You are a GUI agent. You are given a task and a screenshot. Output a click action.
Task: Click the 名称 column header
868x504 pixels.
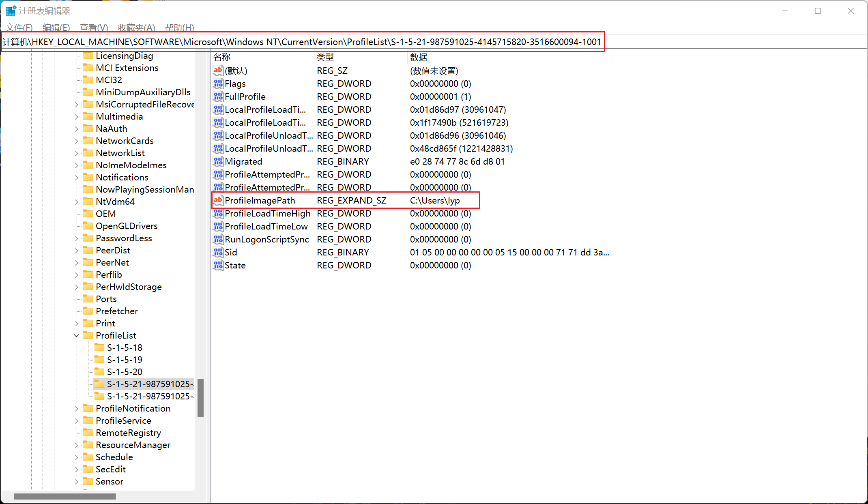click(222, 57)
